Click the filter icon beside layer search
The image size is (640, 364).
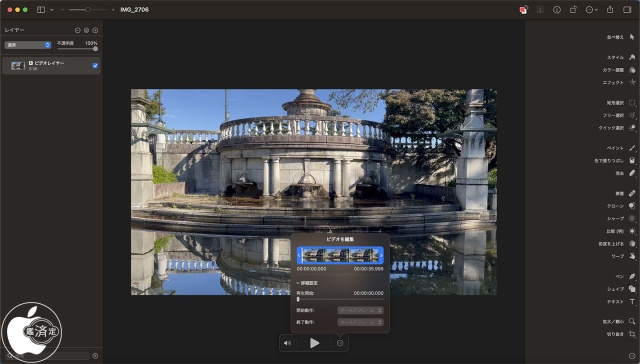coord(95,356)
